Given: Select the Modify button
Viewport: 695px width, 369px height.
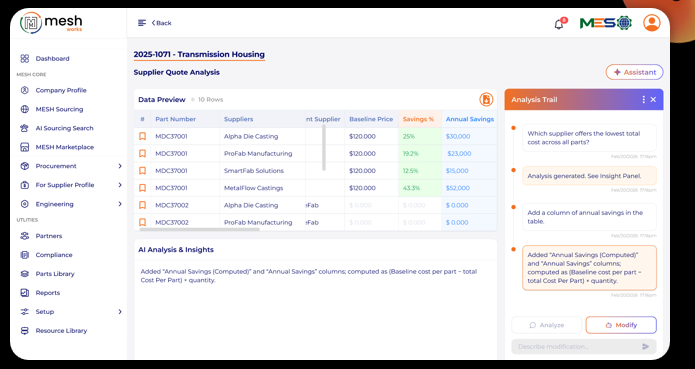Looking at the screenshot, I should 621,325.
